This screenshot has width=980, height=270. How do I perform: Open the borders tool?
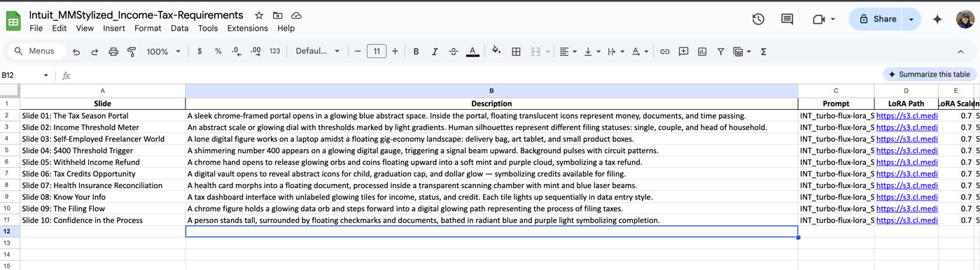click(x=516, y=52)
